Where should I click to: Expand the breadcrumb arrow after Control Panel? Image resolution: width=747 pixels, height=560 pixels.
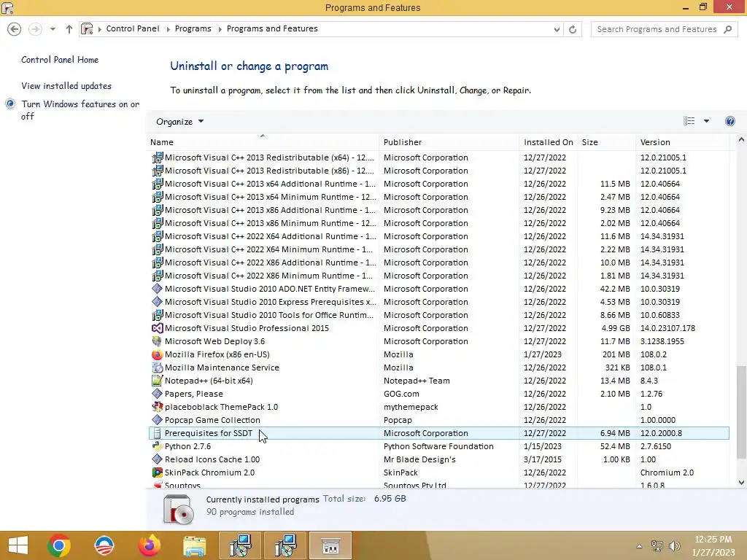[x=169, y=29]
